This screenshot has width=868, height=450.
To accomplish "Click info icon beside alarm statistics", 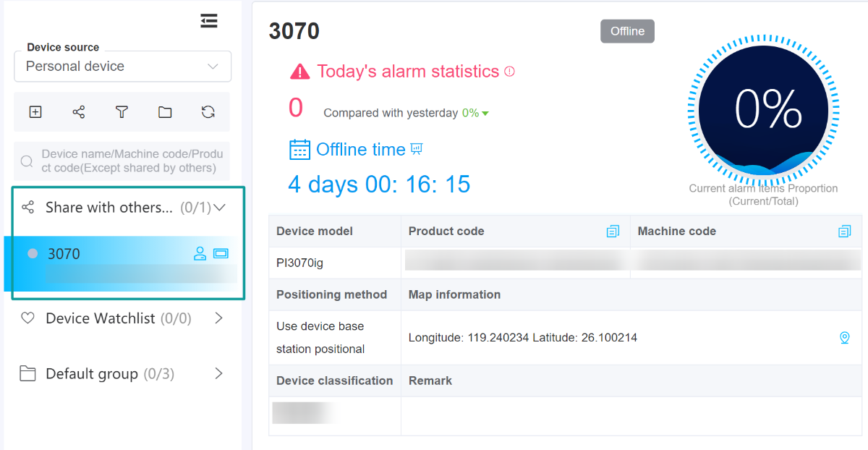I will (x=509, y=72).
